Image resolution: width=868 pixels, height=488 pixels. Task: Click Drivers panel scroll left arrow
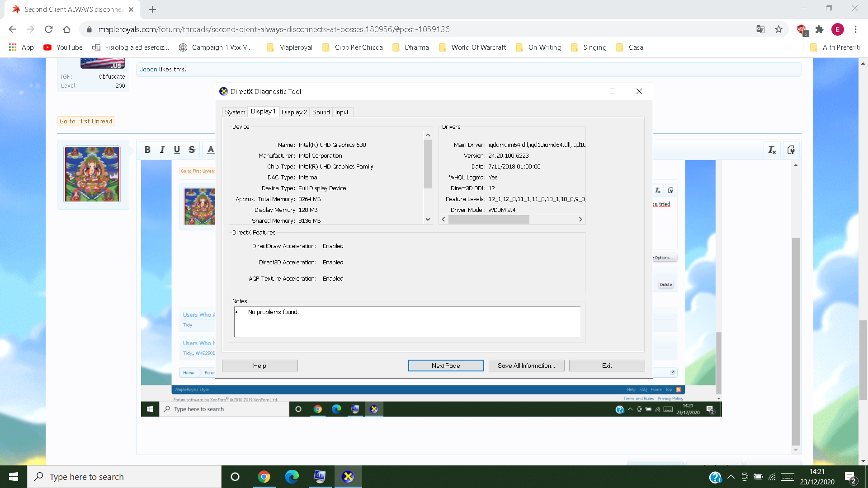pyautogui.click(x=443, y=219)
